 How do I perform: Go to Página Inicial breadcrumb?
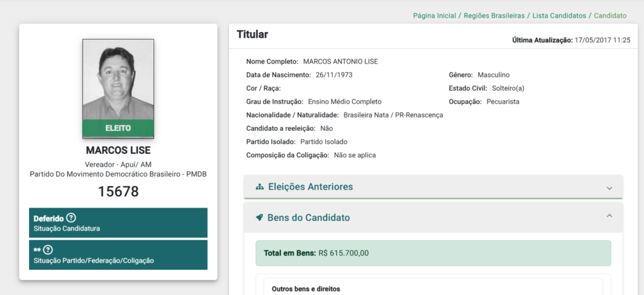[x=435, y=16]
